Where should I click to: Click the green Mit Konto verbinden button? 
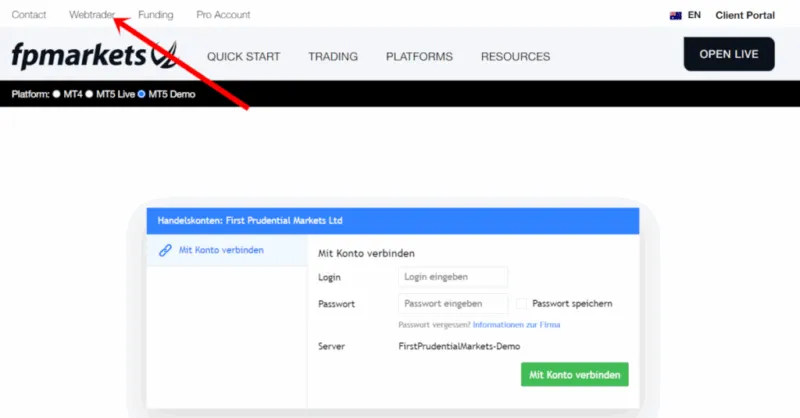(x=574, y=375)
